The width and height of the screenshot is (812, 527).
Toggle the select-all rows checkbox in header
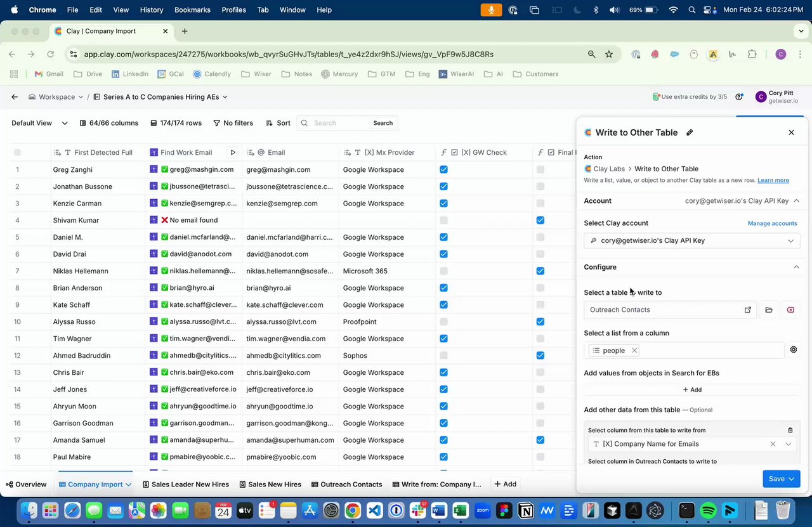(17, 152)
